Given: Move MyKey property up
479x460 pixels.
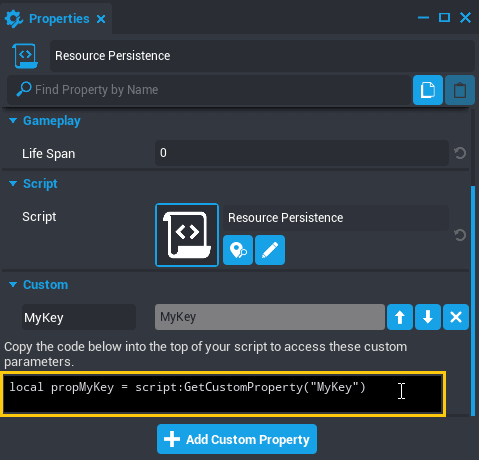Looking at the screenshot, I should pyautogui.click(x=400, y=317).
